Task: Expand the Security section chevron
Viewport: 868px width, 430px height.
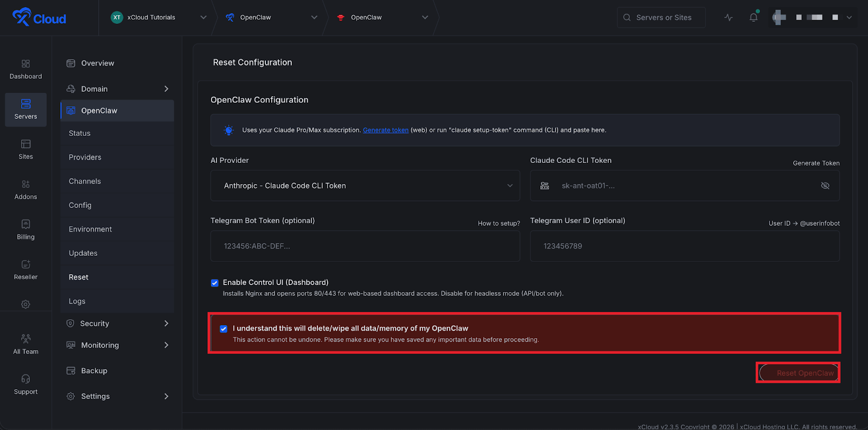Action: pyautogui.click(x=166, y=324)
